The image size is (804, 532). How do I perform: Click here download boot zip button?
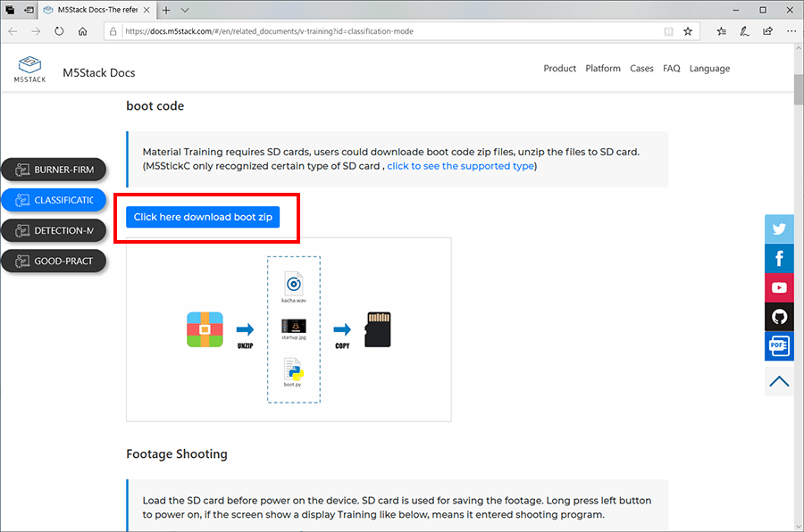pos(203,217)
